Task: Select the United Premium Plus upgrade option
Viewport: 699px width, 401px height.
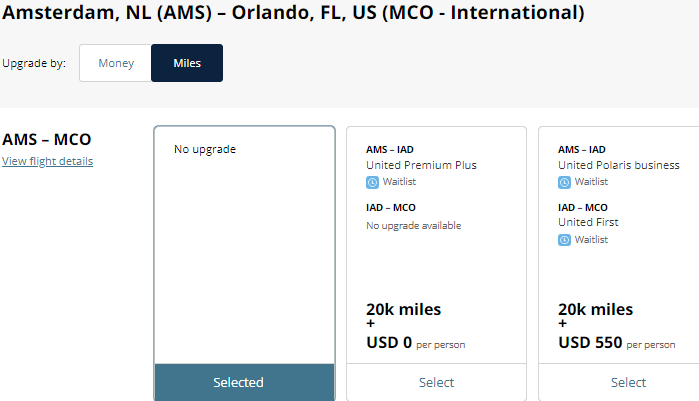Action: pos(436,382)
